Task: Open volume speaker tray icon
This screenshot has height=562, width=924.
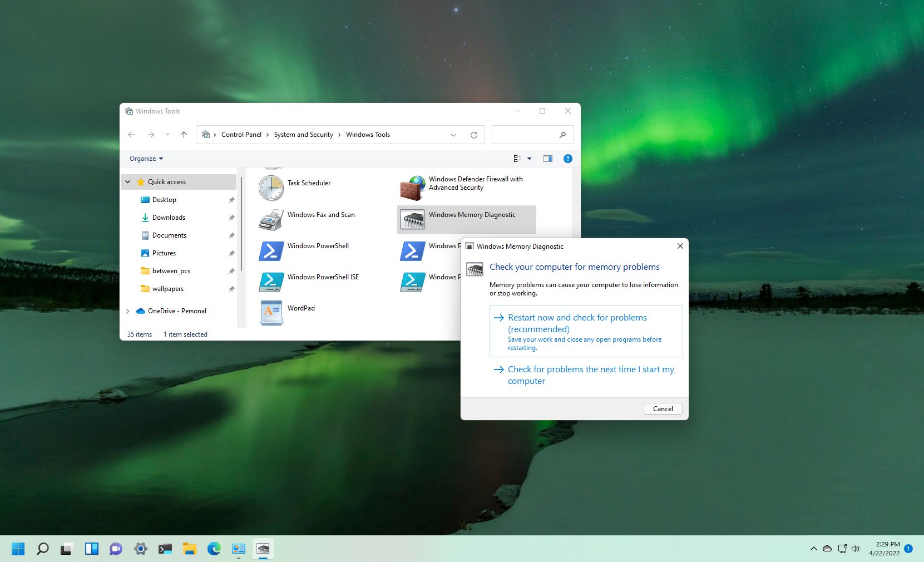Action: (x=856, y=549)
